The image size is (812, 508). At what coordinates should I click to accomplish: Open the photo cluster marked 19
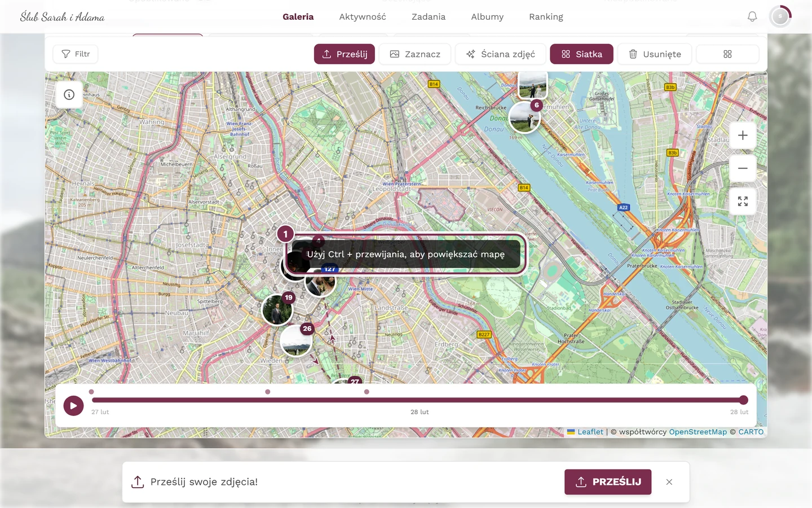277,309
